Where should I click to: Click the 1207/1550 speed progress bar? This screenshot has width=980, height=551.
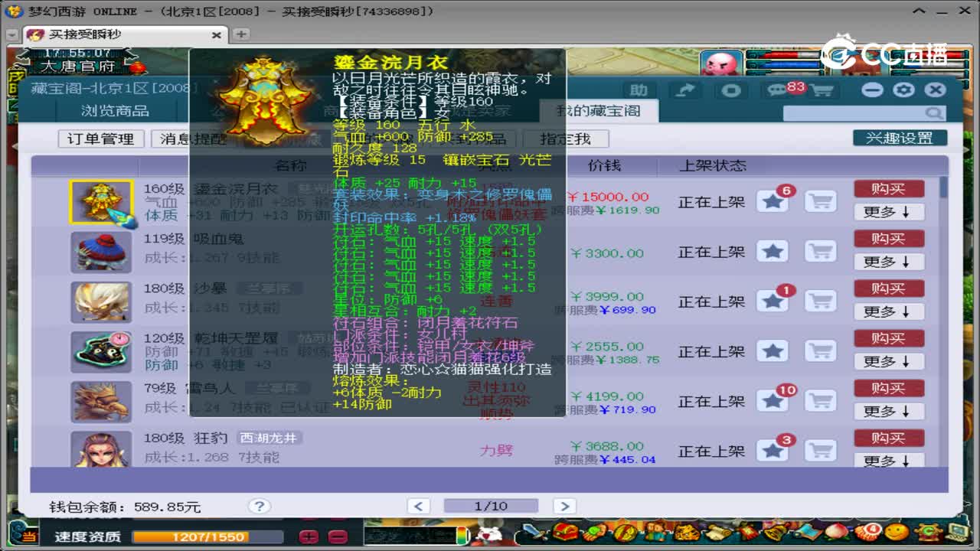207,536
